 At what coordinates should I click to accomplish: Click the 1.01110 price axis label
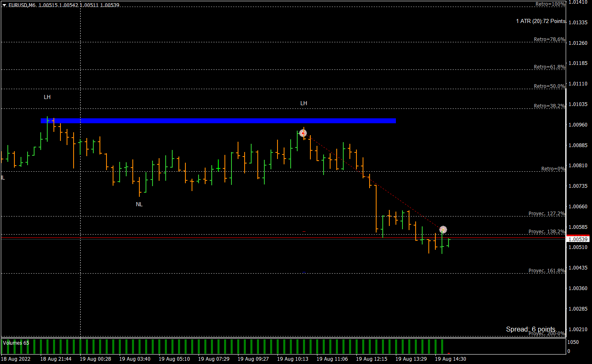click(x=578, y=84)
